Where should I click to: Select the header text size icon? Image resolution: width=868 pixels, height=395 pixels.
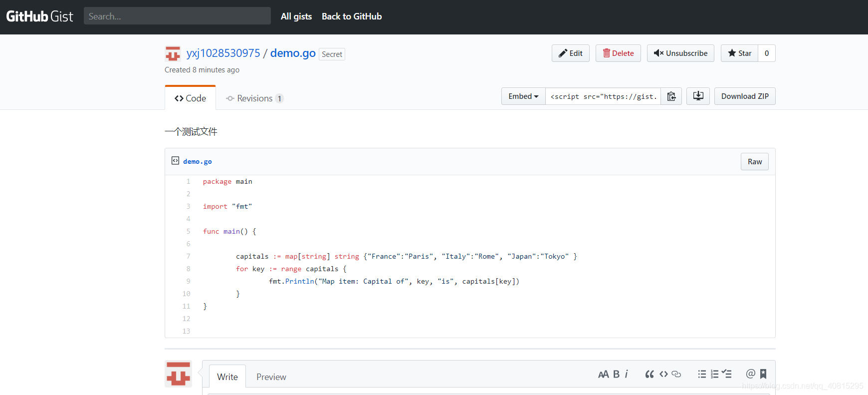pos(603,374)
